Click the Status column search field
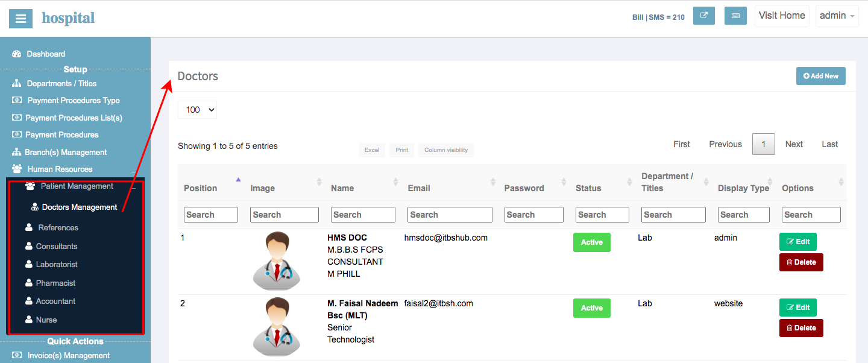Viewport: 868px width, 363px height. pos(602,215)
